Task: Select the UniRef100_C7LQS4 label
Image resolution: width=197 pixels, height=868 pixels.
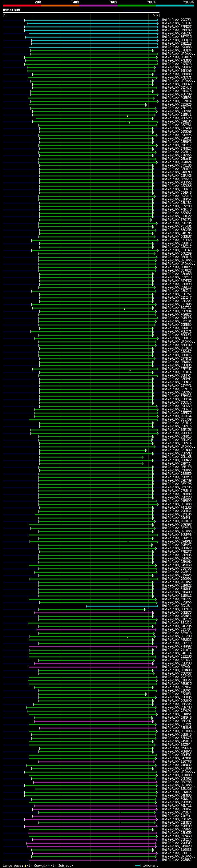Action: [x=177, y=50]
